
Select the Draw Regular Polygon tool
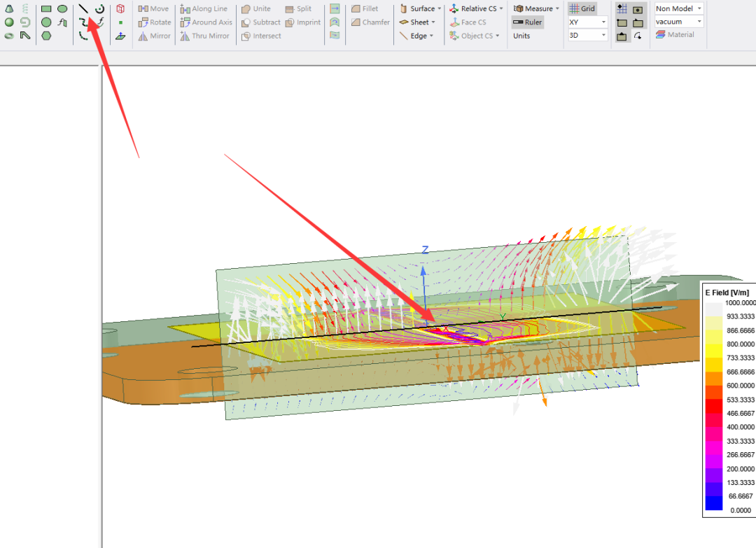tap(46, 36)
